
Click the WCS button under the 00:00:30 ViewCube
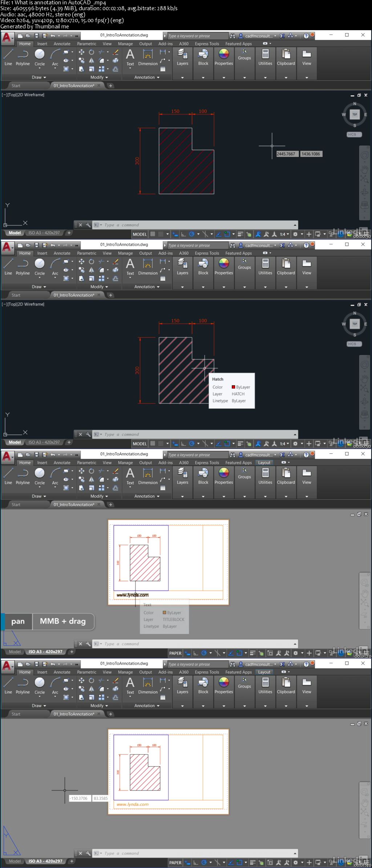354,135
